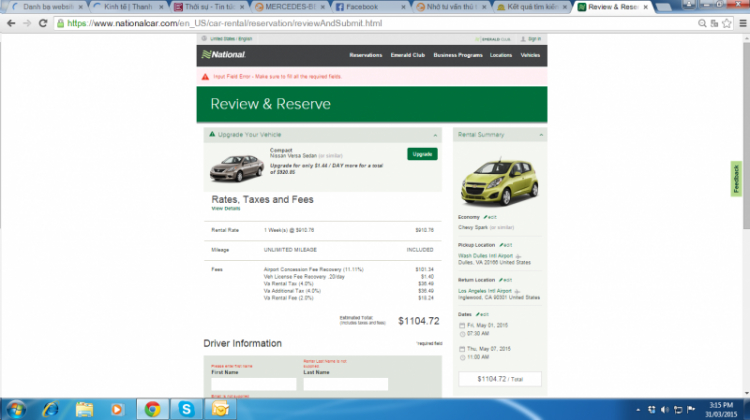The width and height of the screenshot is (750, 420).
Task: Switch to the Kinh tế | Thanh tab
Action: click(x=128, y=7)
